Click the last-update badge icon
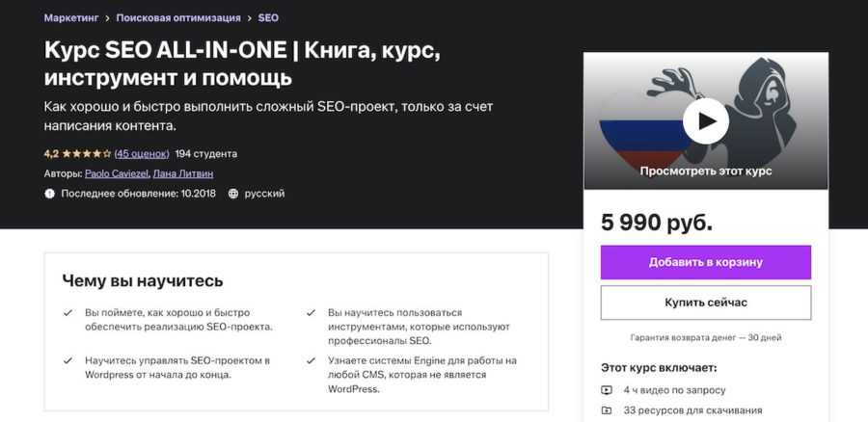This screenshot has width=868, height=422. tap(50, 194)
